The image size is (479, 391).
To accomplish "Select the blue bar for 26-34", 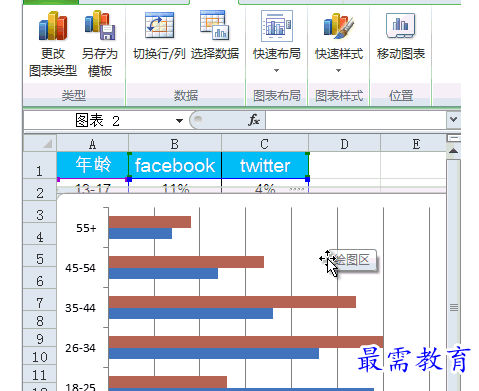I will tap(214, 353).
